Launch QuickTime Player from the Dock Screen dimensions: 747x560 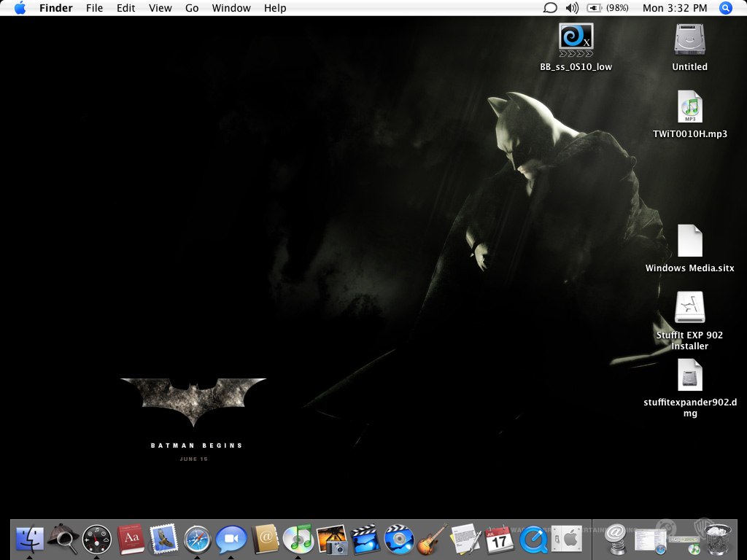click(533, 540)
